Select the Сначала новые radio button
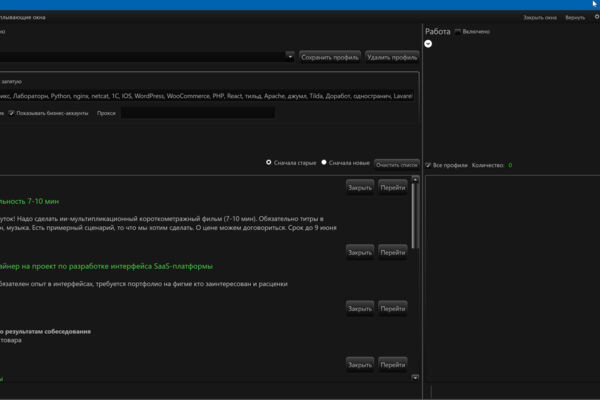 [x=324, y=163]
